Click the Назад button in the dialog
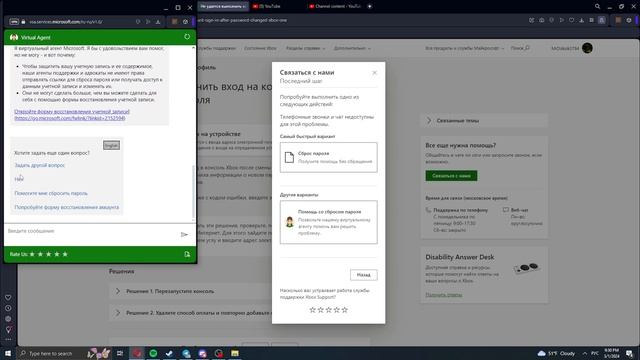 [364, 275]
